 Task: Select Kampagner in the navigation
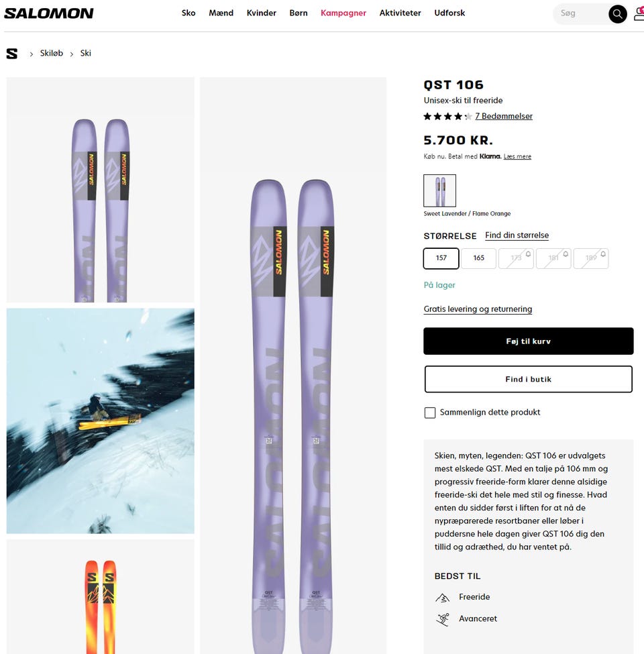pos(343,13)
